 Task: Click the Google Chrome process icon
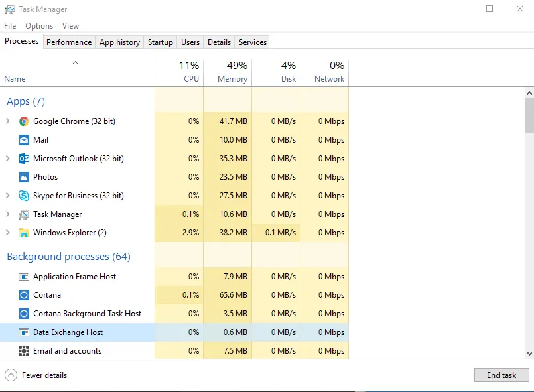pos(24,121)
